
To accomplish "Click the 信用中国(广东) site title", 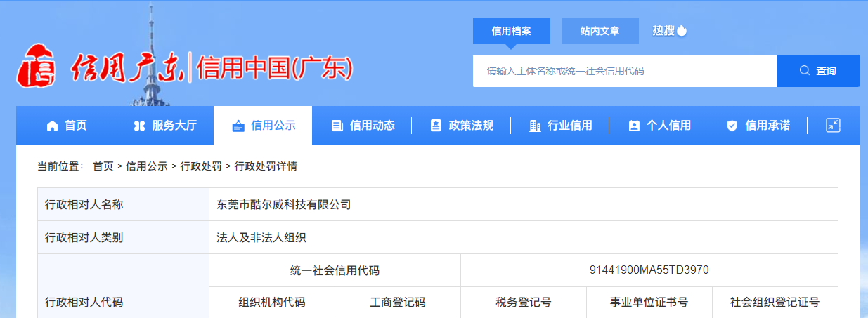I will 275,69.
